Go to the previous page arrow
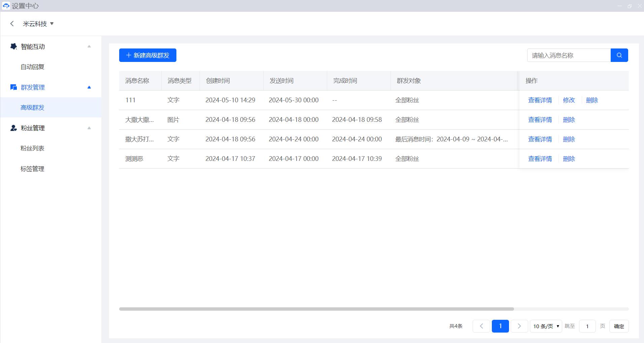644x343 pixels. pos(481,326)
